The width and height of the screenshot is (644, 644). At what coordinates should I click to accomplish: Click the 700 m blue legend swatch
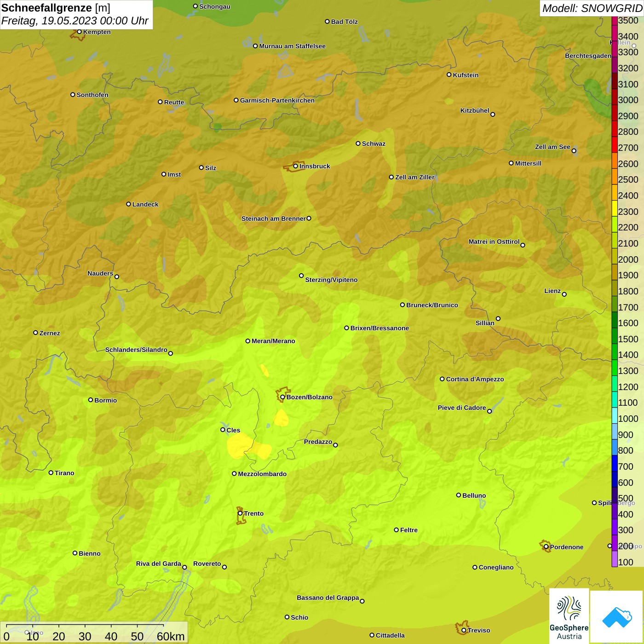pyautogui.click(x=615, y=463)
